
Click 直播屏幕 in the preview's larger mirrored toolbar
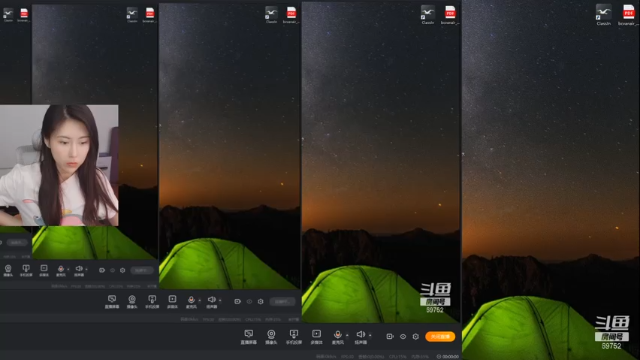pos(112,302)
